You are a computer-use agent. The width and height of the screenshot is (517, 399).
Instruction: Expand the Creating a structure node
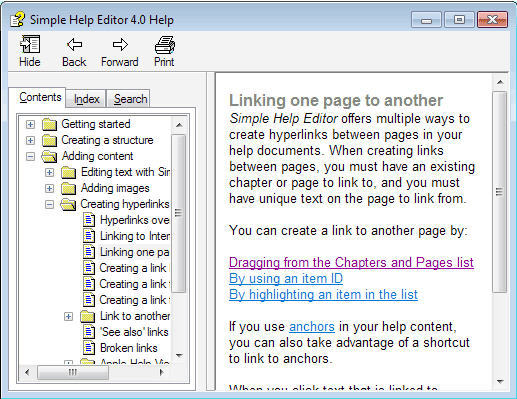pos(30,140)
